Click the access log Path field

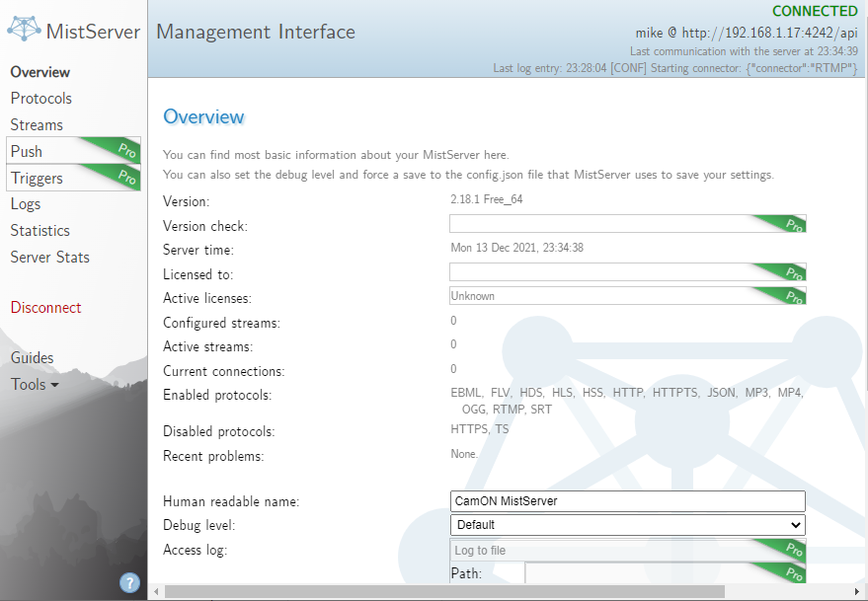coord(666,573)
